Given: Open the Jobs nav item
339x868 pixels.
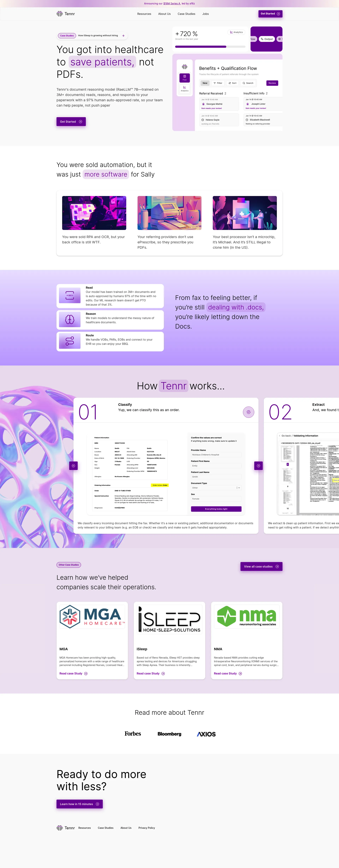Looking at the screenshot, I should 205,14.
